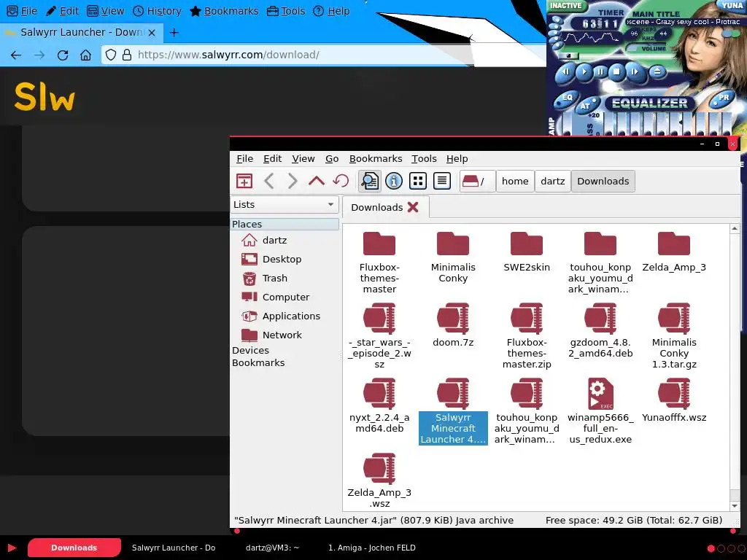Image resolution: width=747 pixels, height=560 pixels.
Task: Click the Places section header
Action: (x=285, y=224)
